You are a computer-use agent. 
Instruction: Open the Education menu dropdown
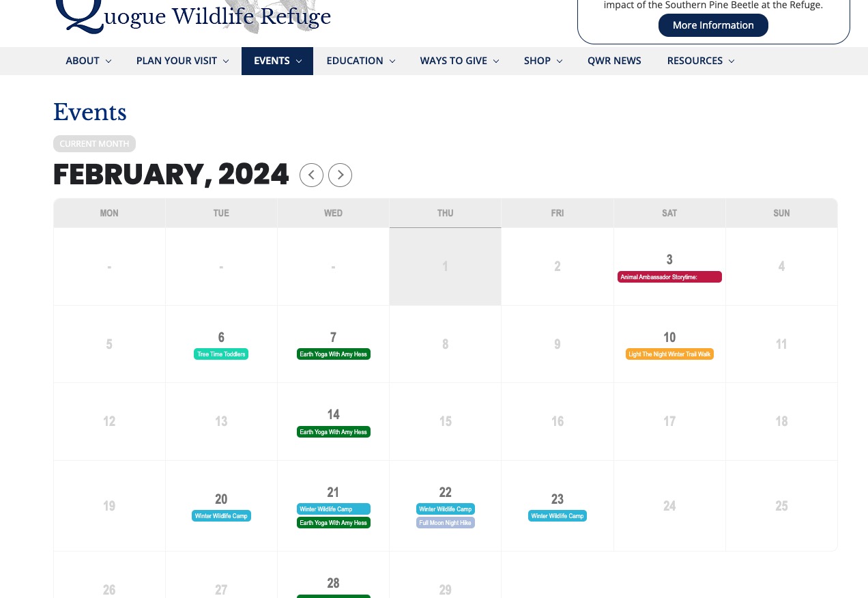[x=360, y=61]
